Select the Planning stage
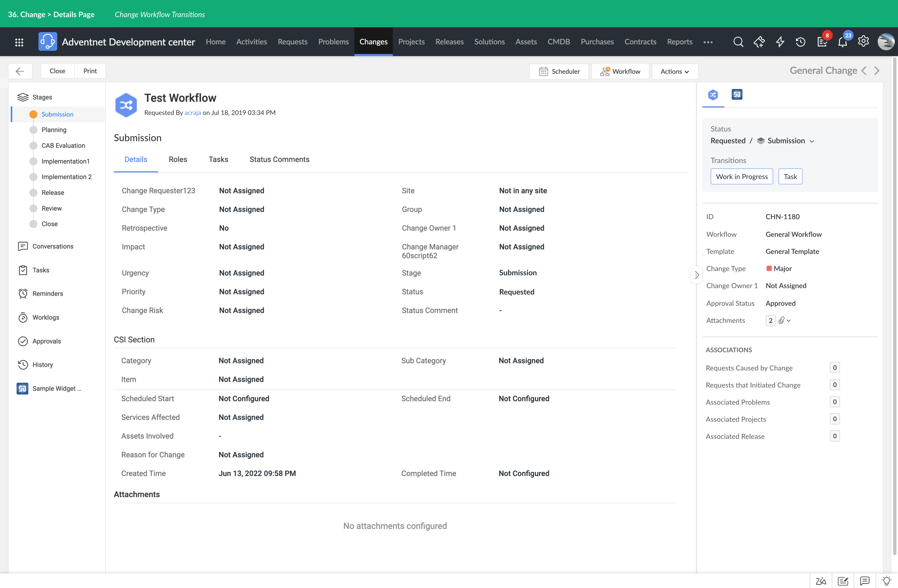 pos(54,130)
